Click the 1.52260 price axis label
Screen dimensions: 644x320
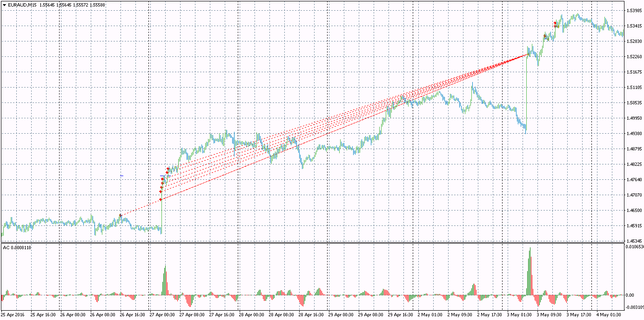(634, 57)
